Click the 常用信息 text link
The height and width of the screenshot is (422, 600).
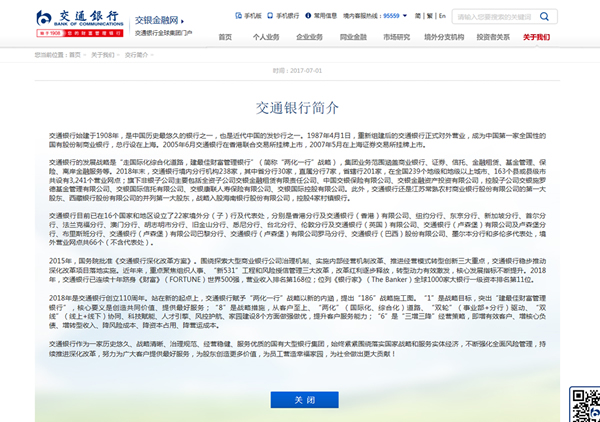point(325,16)
